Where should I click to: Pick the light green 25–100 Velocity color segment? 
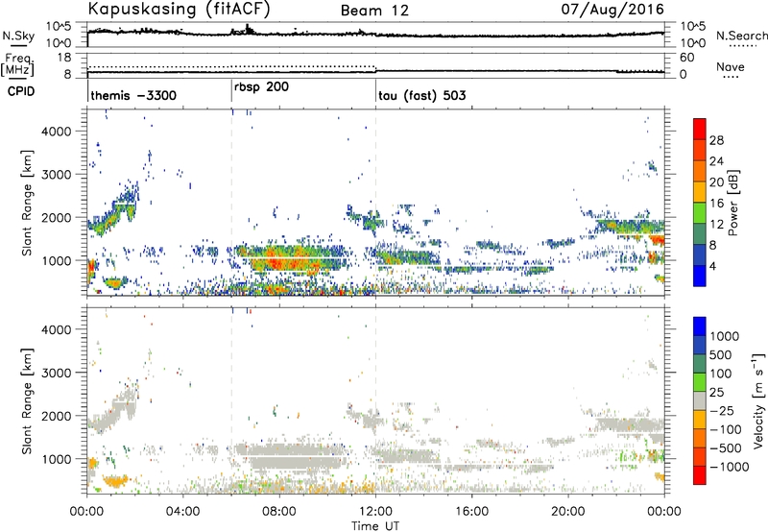700,381
